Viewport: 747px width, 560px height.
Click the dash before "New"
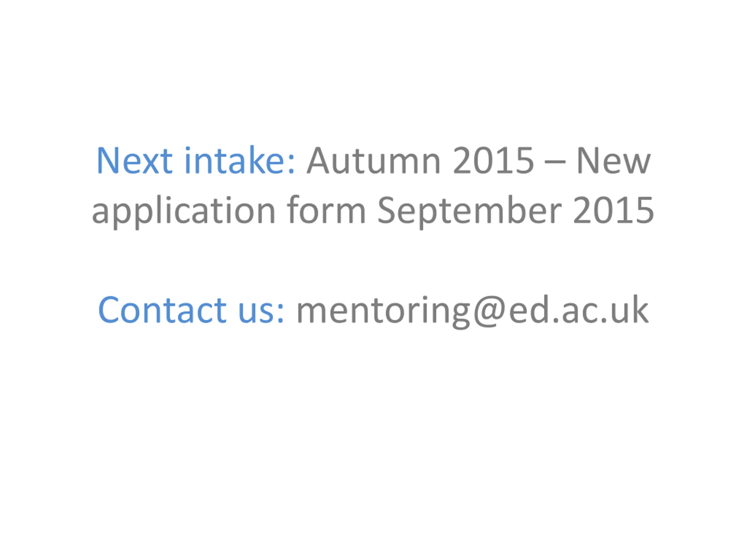555,161
